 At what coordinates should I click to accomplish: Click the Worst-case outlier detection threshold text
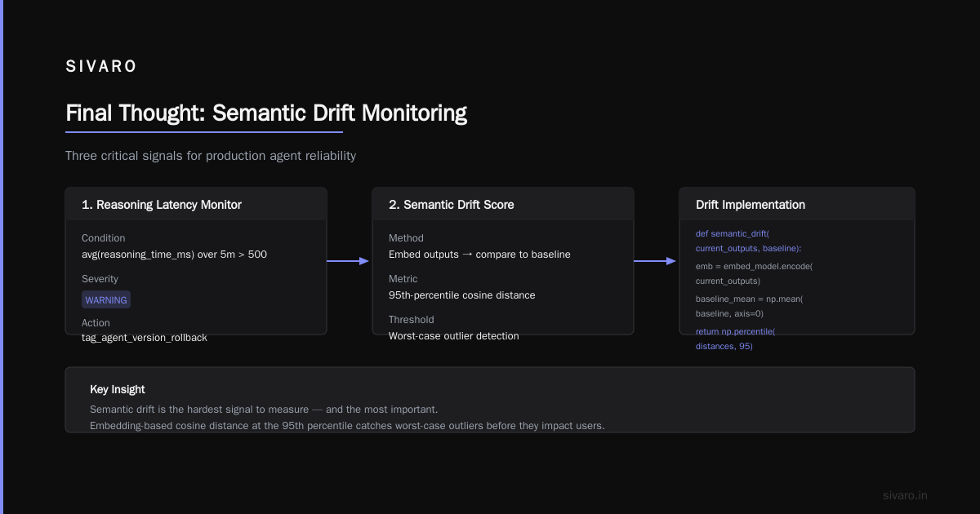click(454, 335)
